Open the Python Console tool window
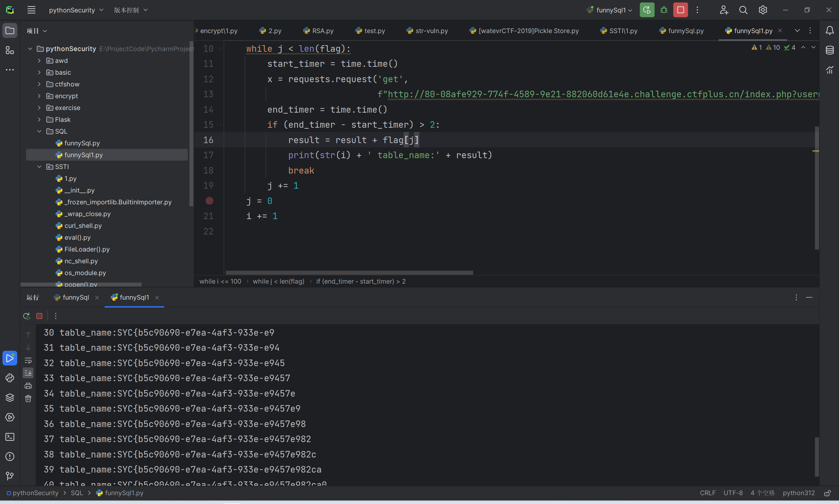Screen dimensions: 839x504 (10, 378)
